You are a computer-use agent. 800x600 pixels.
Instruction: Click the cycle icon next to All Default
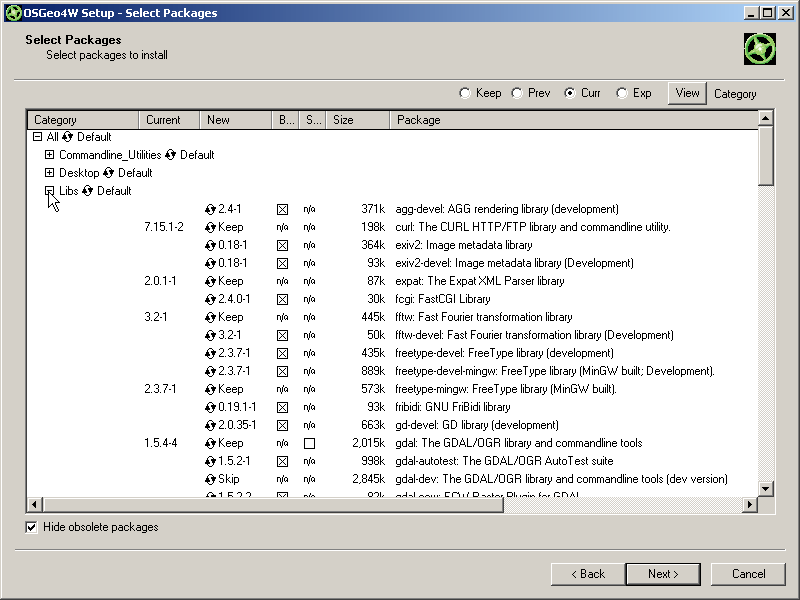(x=67, y=137)
